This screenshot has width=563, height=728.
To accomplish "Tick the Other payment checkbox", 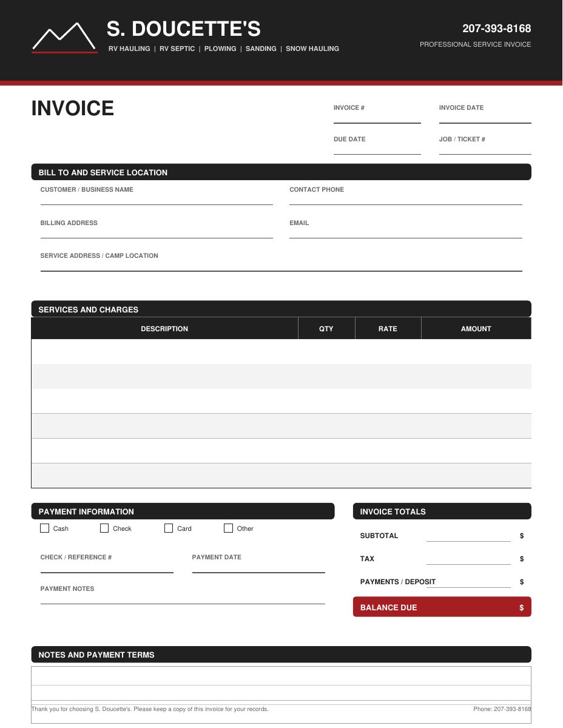I will coord(229,528).
